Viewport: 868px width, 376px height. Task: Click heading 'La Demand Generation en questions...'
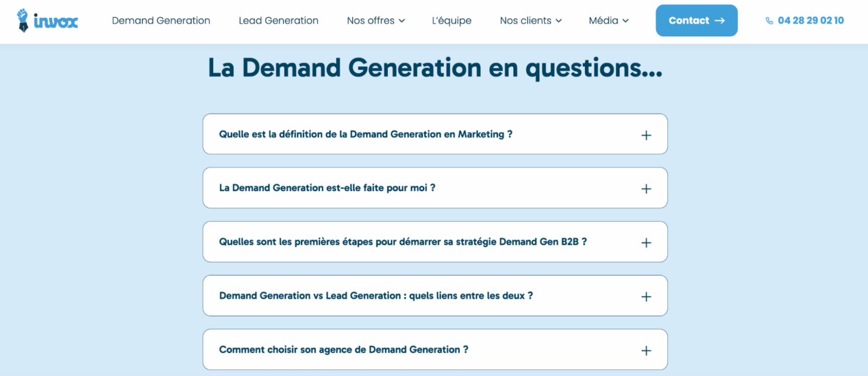435,68
